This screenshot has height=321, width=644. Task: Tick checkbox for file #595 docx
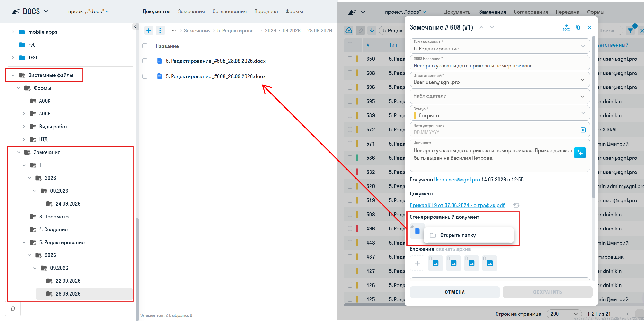click(x=145, y=61)
